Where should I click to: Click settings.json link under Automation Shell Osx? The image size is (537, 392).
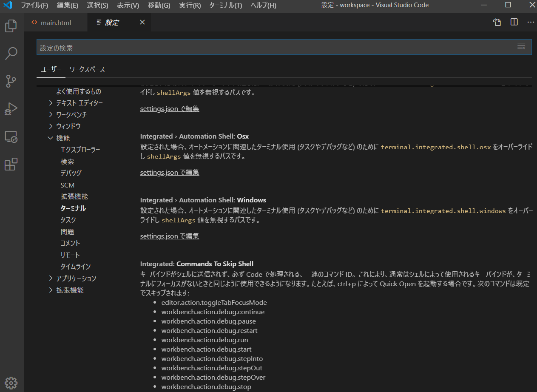pos(170,173)
